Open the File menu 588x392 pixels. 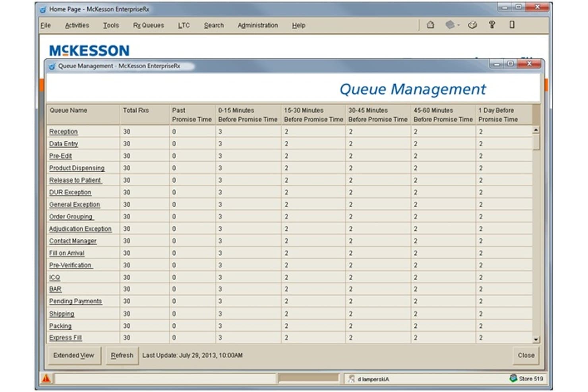click(46, 25)
